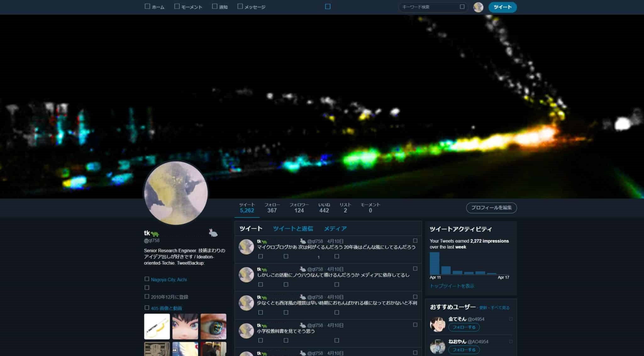Open the モーメント 0 profile tab

tap(370, 208)
